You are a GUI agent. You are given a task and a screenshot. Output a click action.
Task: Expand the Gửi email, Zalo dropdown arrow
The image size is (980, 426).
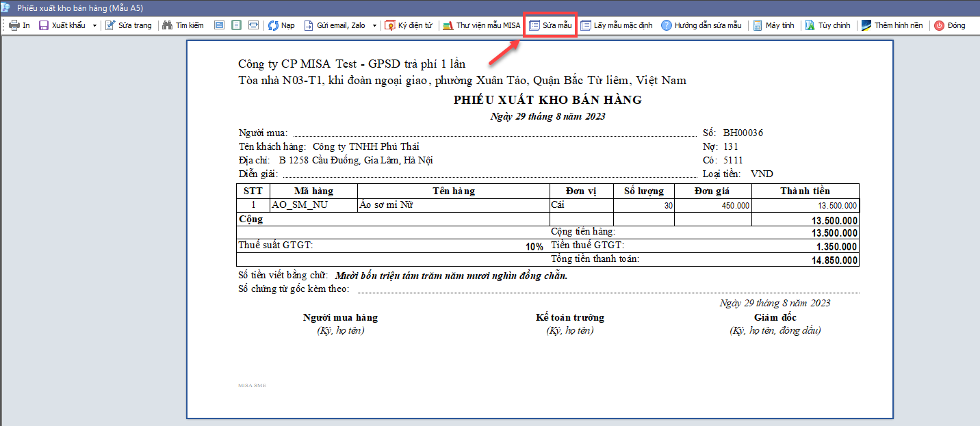point(374,25)
